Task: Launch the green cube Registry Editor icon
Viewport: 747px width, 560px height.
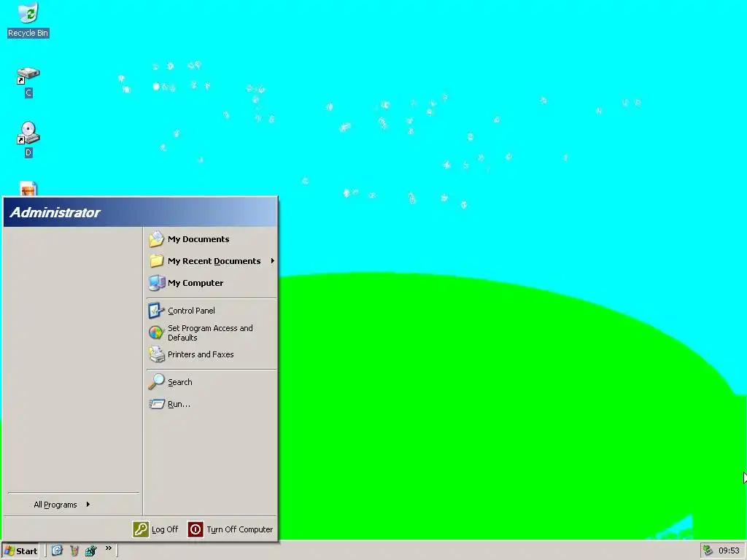Action: point(90,551)
